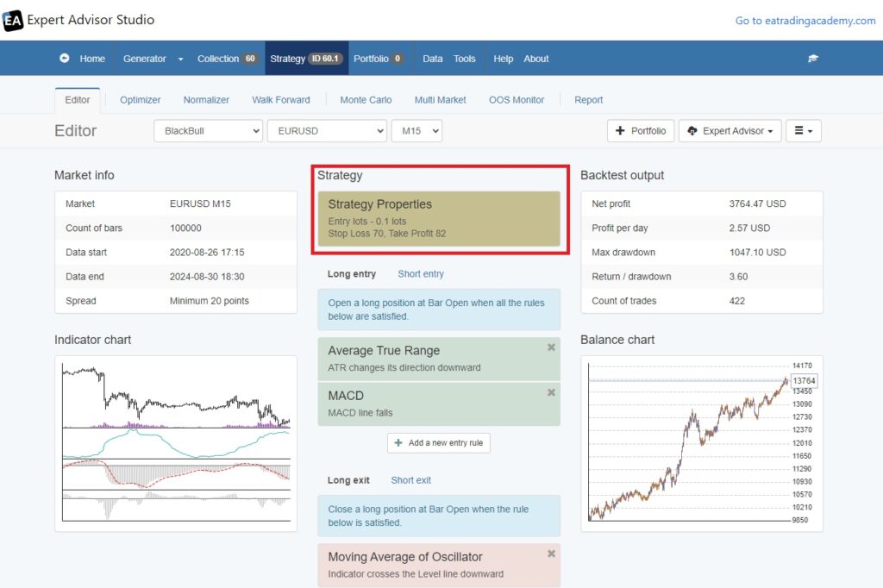Image resolution: width=883 pixels, height=588 pixels.
Task: Open the Strategy Properties card
Action: pos(439,218)
